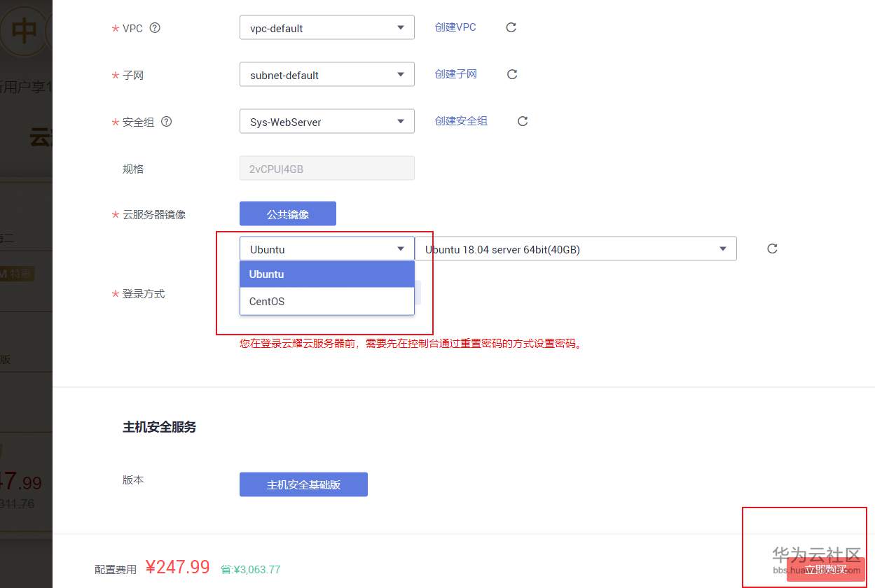The image size is (875, 588).
Task: Choose CentOS from the OS list
Action: click(x=326, y=302)
